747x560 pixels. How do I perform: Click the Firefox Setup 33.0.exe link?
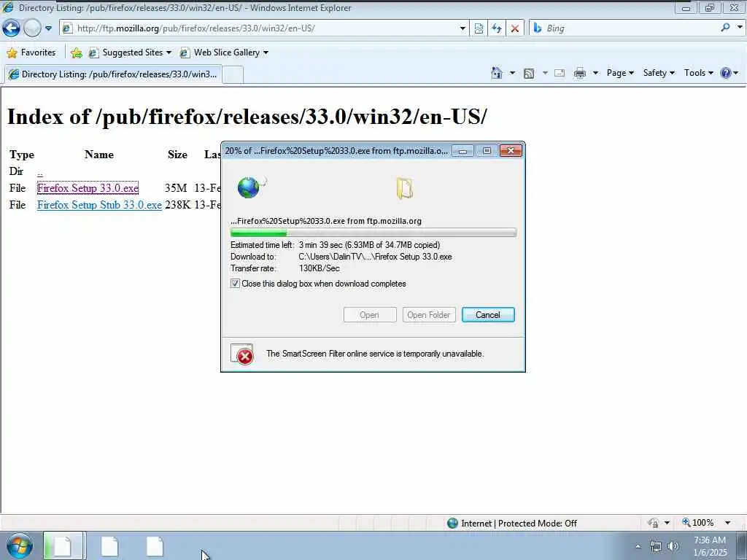click(88, 188)
